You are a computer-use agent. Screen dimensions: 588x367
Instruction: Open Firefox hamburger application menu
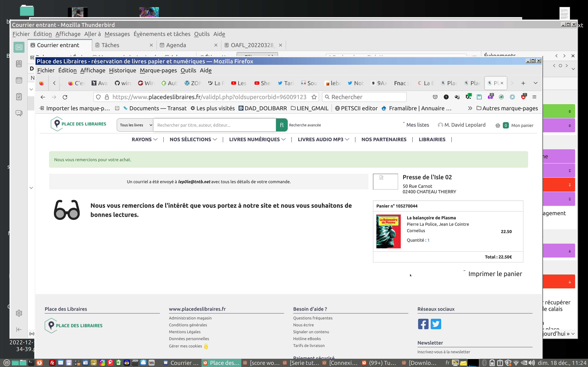pos(534,97)
